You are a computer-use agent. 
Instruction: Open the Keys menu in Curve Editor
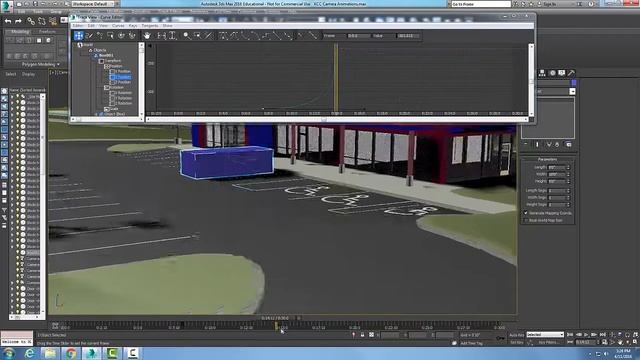tap(133, 26)
